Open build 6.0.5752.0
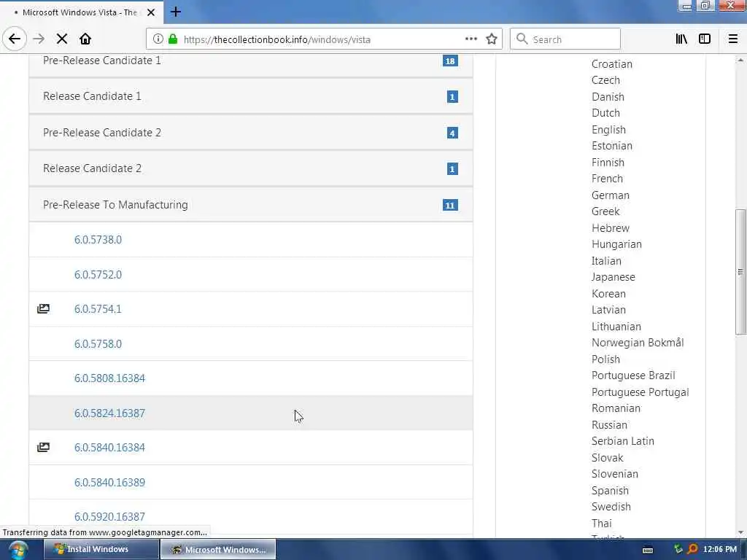This screenshot has height=560, width=747. tap(98, 274)
